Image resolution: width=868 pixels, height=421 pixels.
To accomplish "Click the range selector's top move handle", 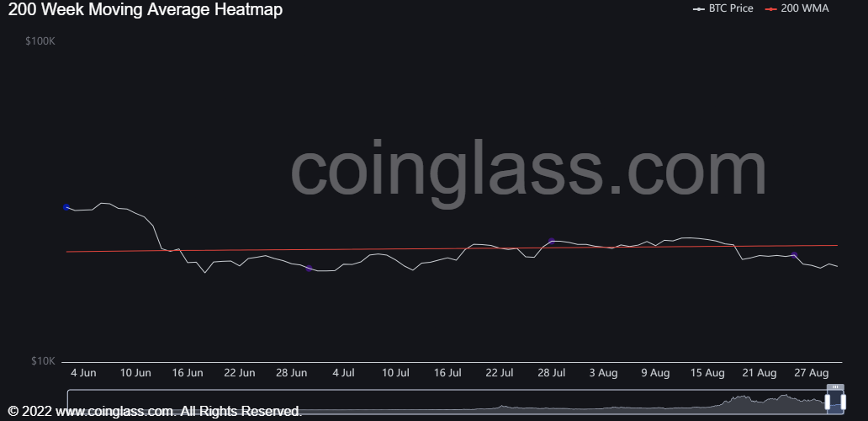I will coord(834,387).
